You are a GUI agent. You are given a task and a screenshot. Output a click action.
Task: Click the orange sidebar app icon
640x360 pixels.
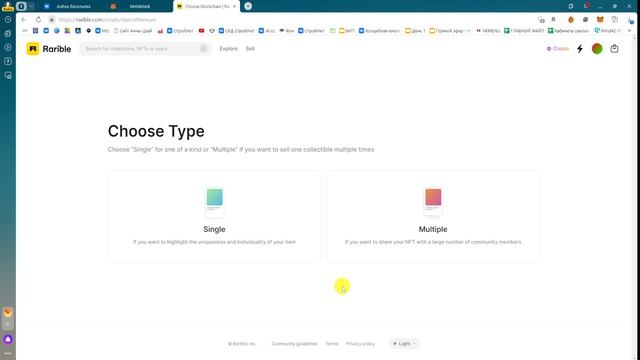8,312
